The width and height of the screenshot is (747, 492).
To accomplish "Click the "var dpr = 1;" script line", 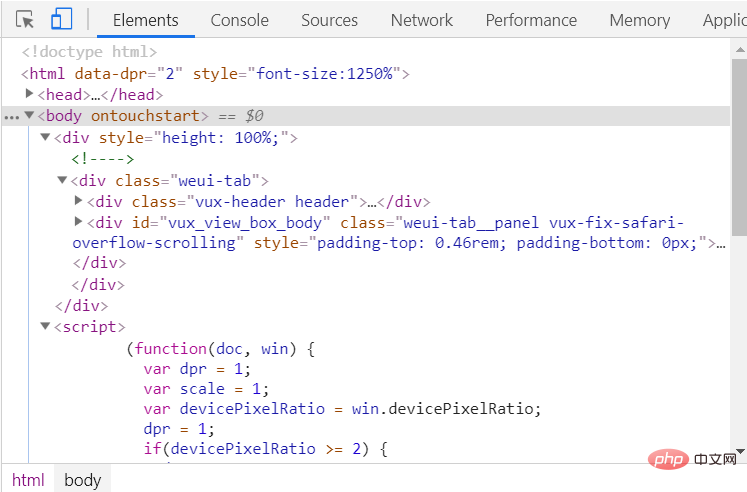I will [197, 370].
